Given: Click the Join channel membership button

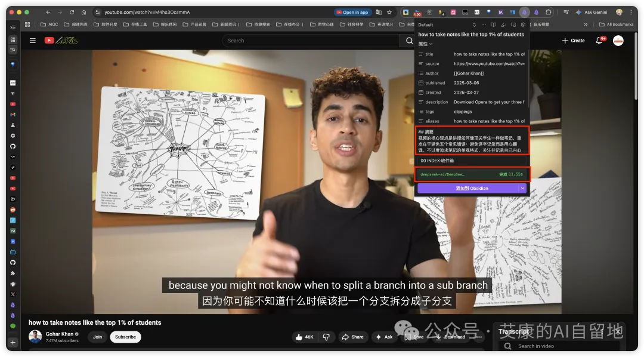Looking at the screenshot, I should (x=97, y=337).
